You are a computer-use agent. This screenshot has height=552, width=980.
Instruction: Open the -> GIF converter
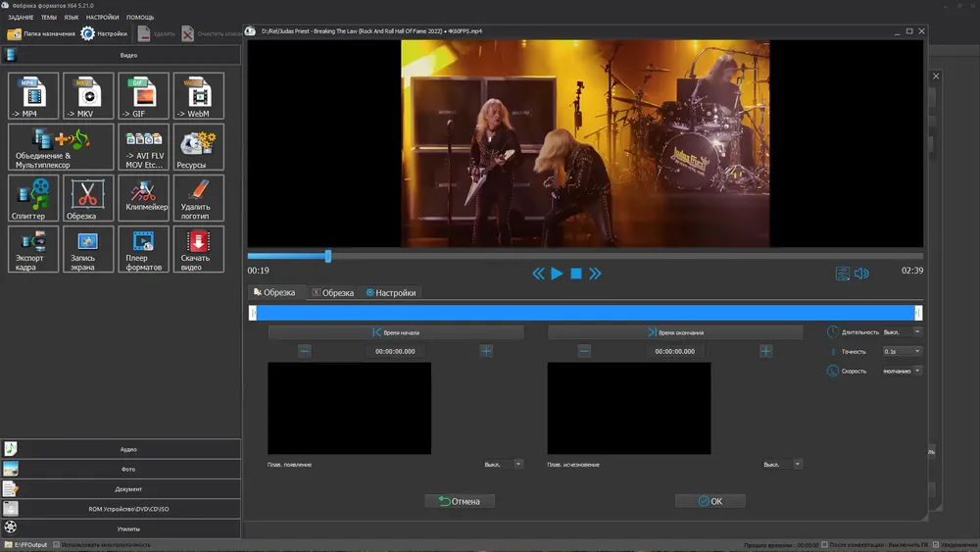(x=143, y=96)
